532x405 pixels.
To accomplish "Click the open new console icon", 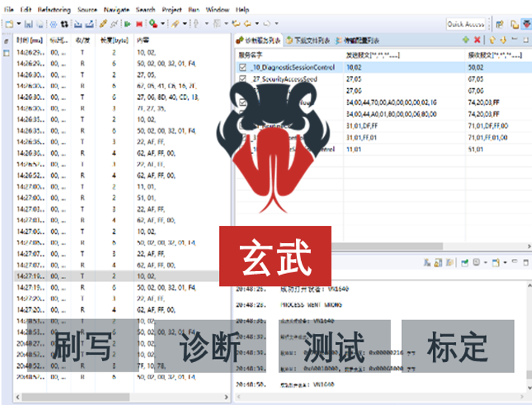I will 496,262.
